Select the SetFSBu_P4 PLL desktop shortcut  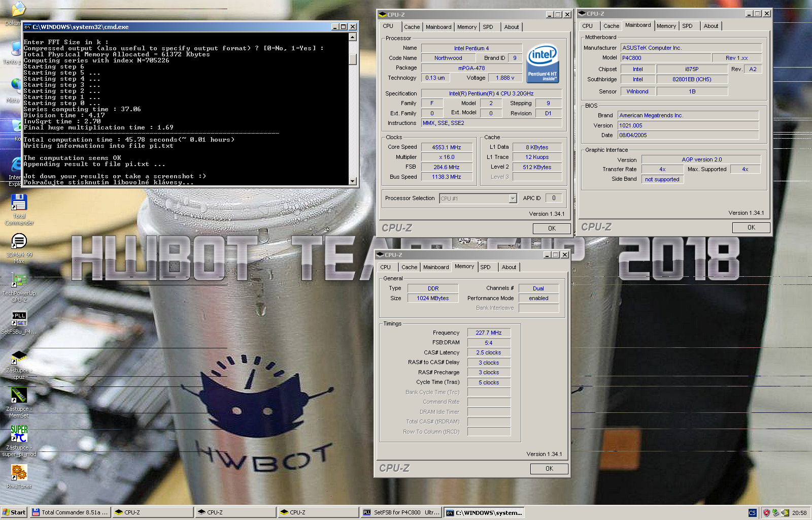19,318
